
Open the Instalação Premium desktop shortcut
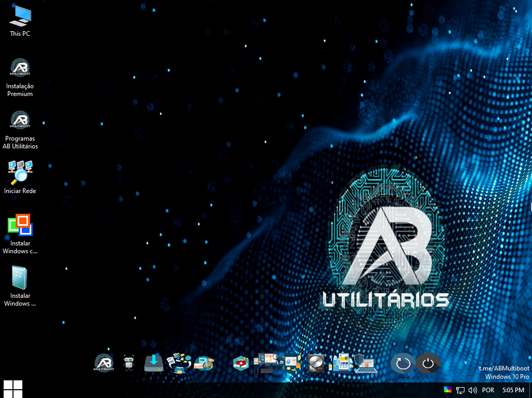pos(20,78)
